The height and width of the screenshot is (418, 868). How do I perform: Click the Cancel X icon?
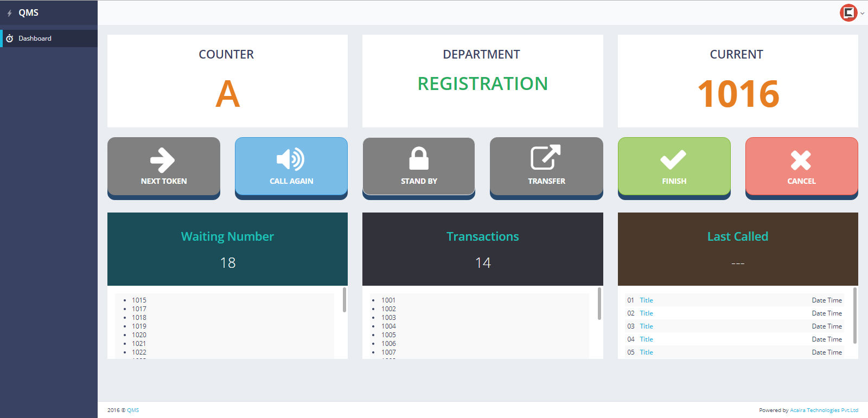[801, 160]
